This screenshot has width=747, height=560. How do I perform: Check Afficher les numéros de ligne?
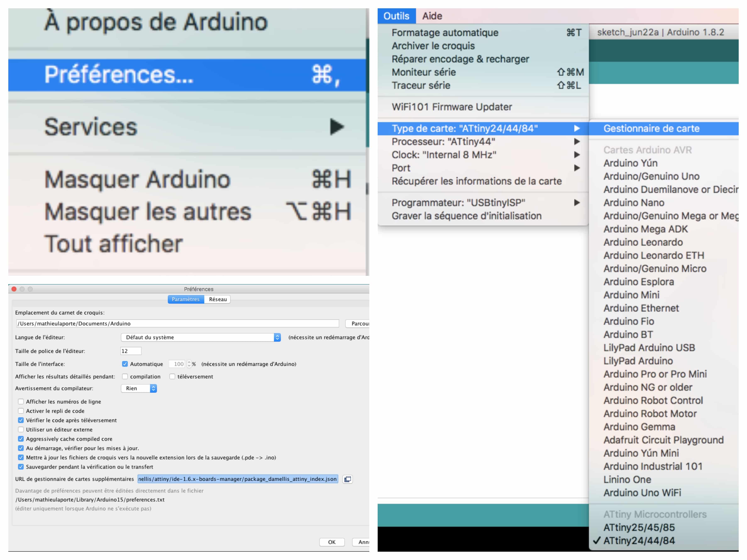[21, 401]
